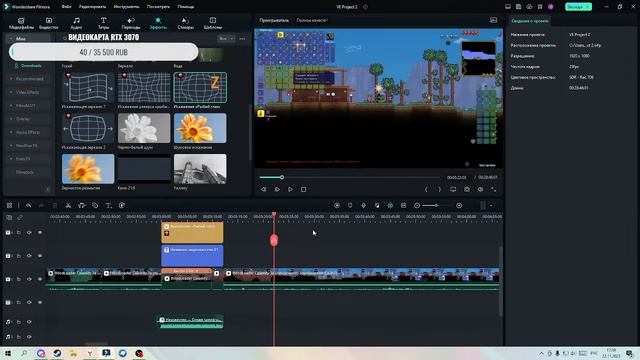Image resolution: width=640 pixels, height=360 pixels.
Task: Toggle fullscreen preview mode
Action: click(493, 189)
